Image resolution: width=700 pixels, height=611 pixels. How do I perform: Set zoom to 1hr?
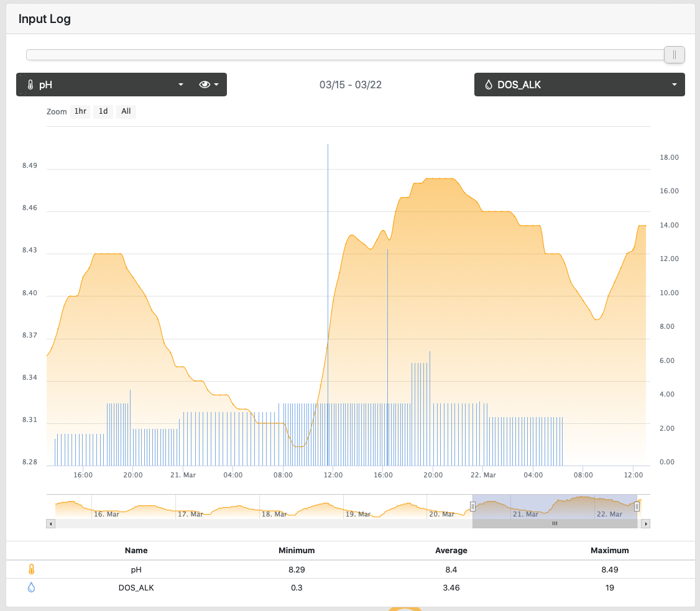80,111
